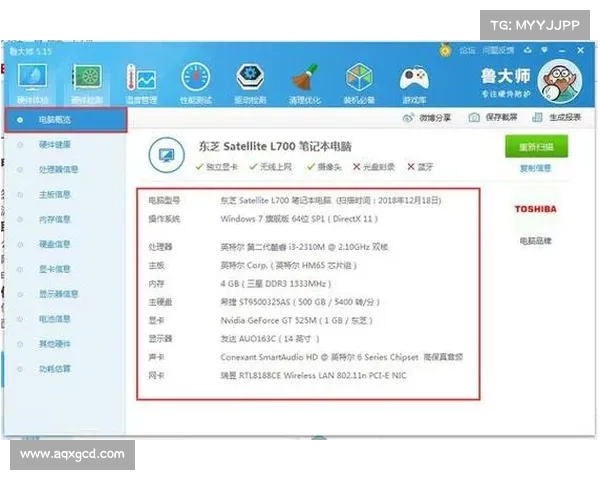Click 微博分享 share icon
The width and height of the screenshot is (600, 480).
coord(427,118)
